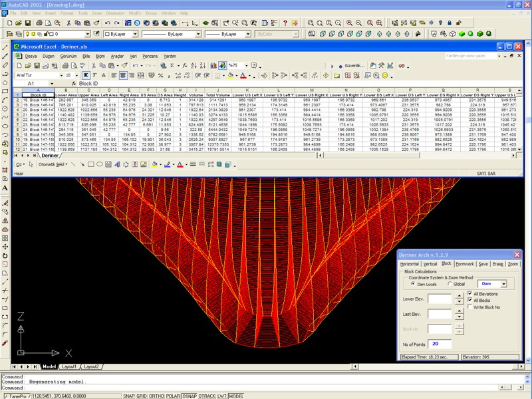
Task: Open the Otomatik Şekil button
Action: [52, 164]
